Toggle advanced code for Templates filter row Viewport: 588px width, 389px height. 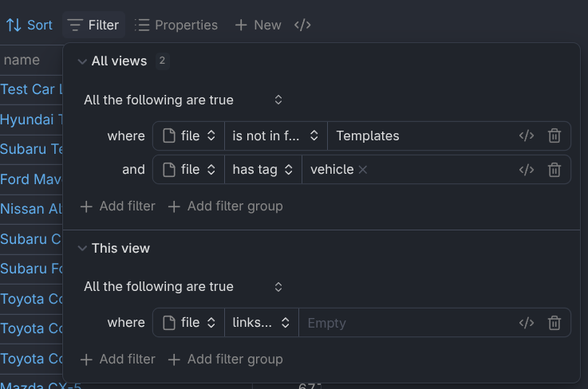tap(527, 136)
